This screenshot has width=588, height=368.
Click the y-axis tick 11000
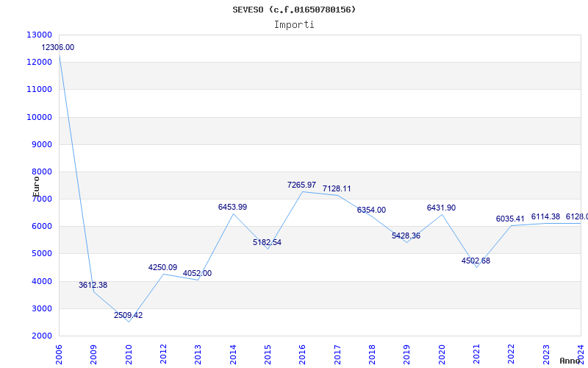click(40, 90)
